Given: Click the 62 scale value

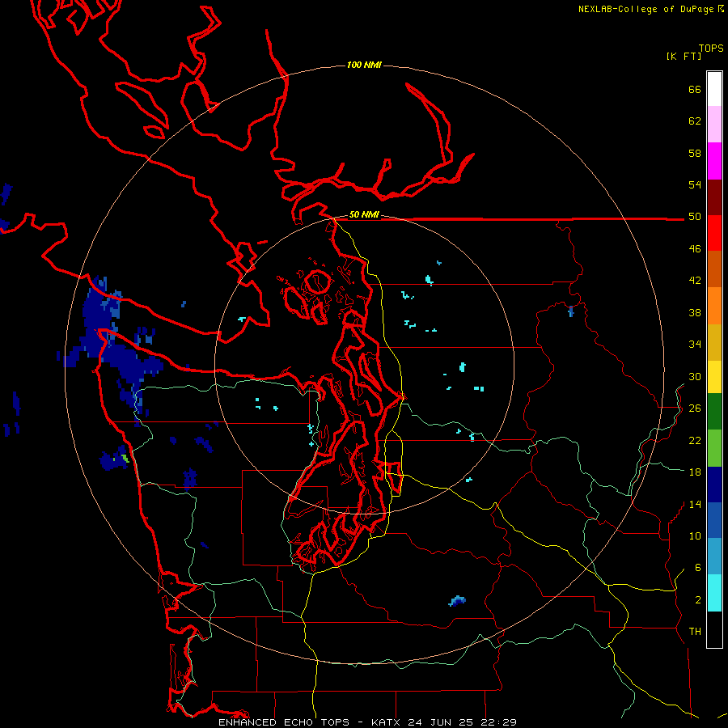Looking at the screenshot, I should pyautogui.click(x=695, y=121).
